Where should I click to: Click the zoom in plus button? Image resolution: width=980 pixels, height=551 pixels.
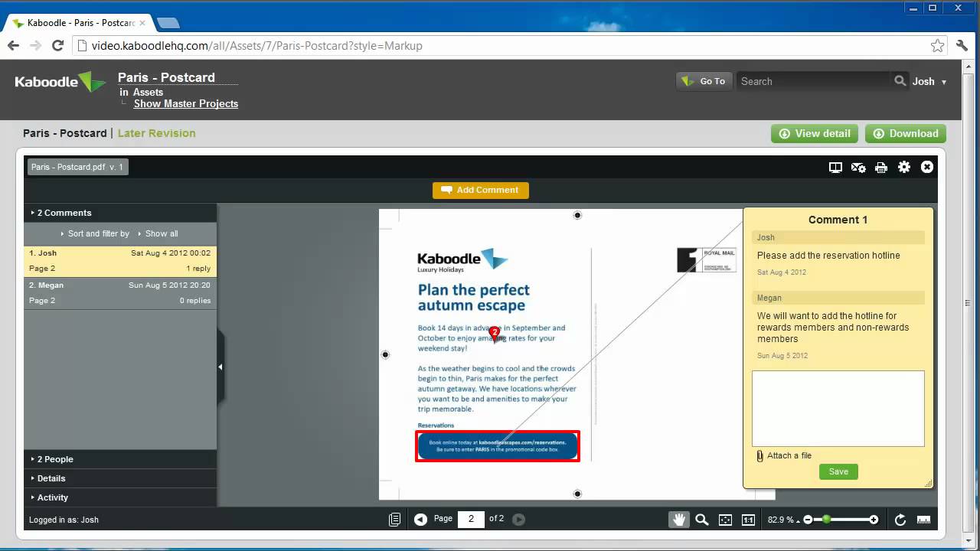874,520
